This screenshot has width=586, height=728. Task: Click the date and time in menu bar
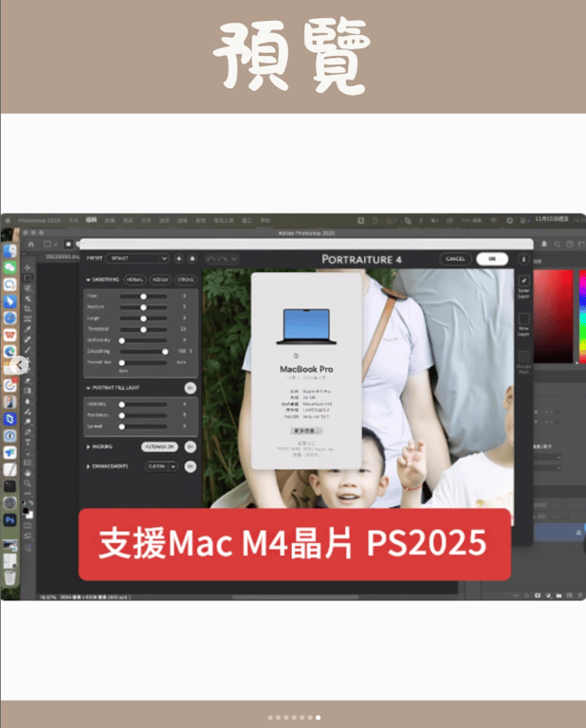559,219
